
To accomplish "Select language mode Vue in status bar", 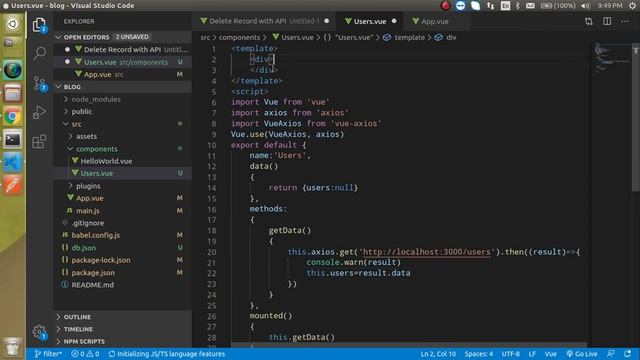I will point(551,354).
